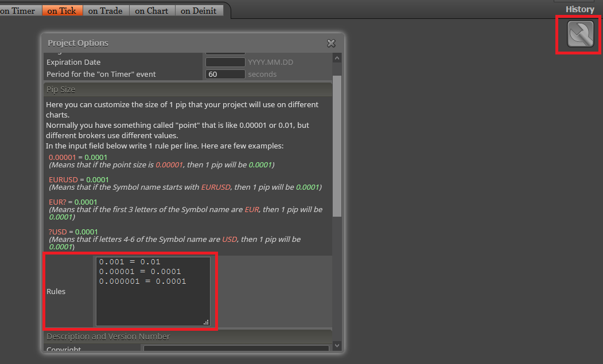Image resolution: width=603 pixels, height=364 pixels.
Task: Click the Expiration Date label
Action: (x=73, y=62)
